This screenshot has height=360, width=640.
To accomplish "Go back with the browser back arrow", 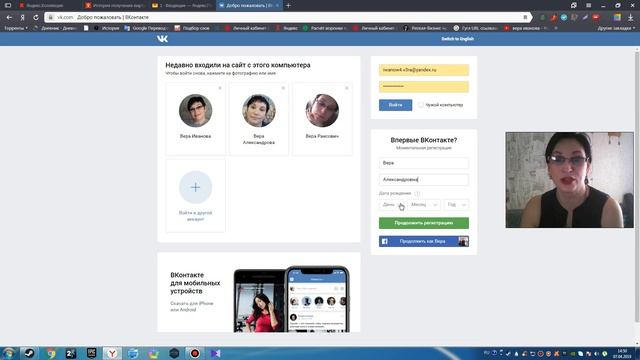I will [9, 18].
